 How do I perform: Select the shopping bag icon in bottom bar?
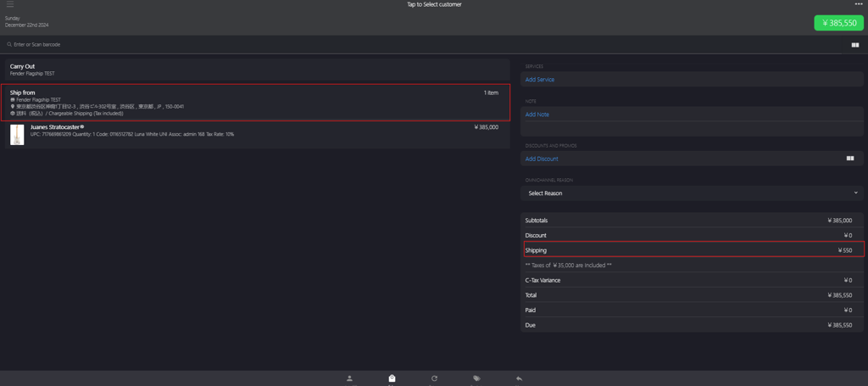[x=392, y=378]
